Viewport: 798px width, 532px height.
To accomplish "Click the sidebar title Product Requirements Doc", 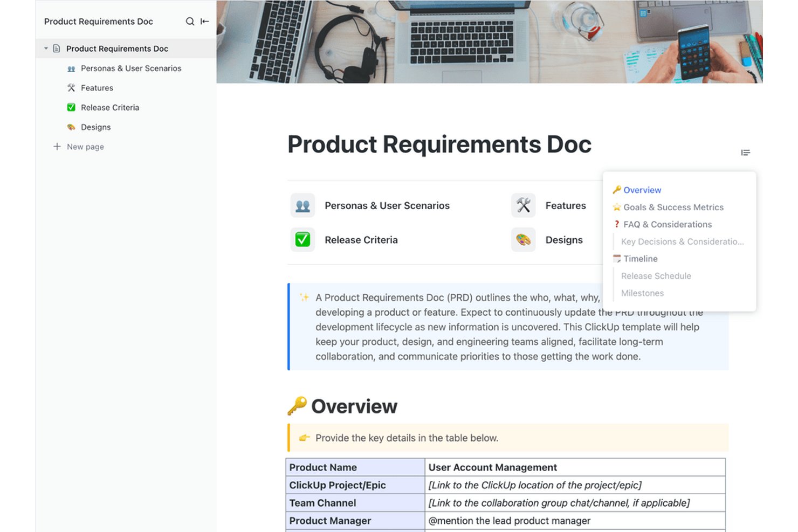I will click(x=99, y=22).
